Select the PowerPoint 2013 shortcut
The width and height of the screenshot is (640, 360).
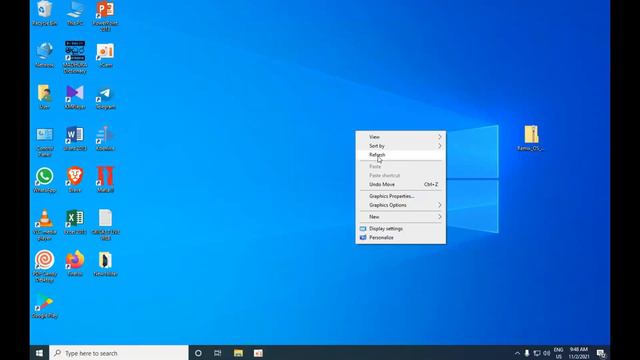[105, 16]
